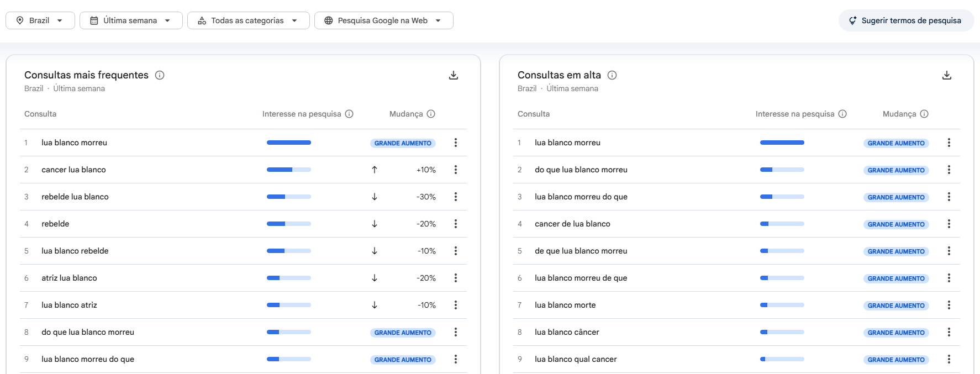The image size is (980, 374).
Task: Open 'rebelde lua blanco' query
Action: pos(75,197)
